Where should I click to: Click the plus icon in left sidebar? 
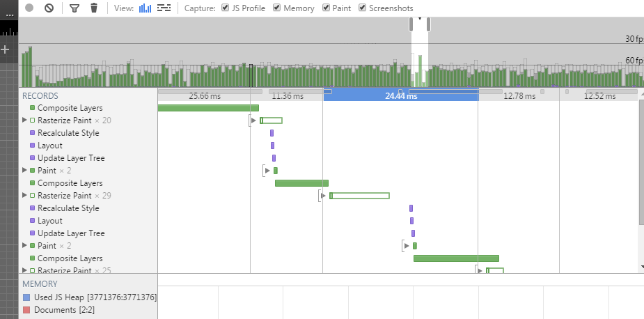pos(6,49)
